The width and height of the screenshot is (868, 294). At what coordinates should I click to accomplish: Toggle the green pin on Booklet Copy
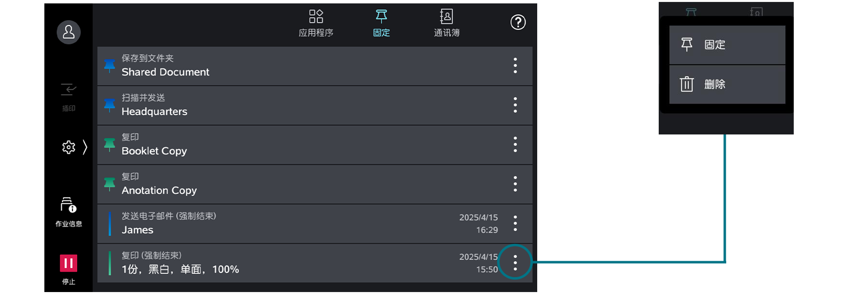pos(110,145)
